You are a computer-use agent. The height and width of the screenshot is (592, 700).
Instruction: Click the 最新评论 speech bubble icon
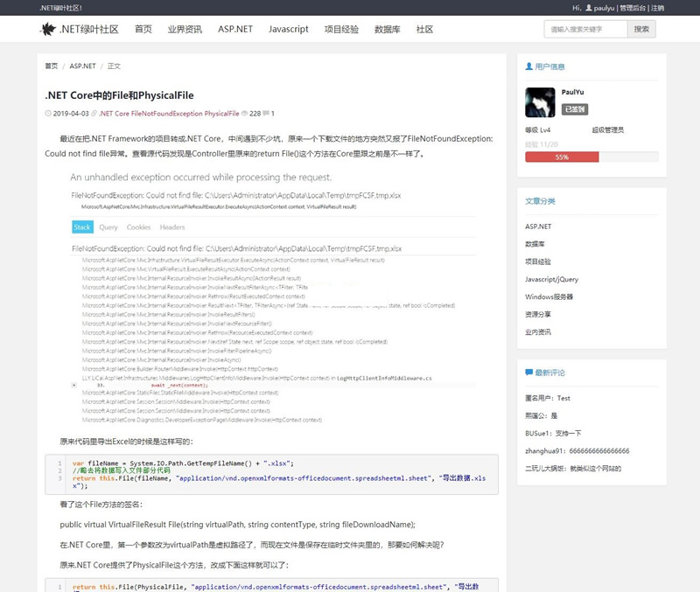[x=529, y=372]
